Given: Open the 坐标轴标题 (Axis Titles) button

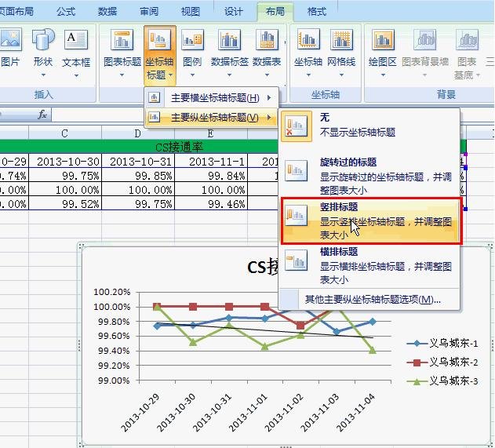Looking at the screenshot, I should coord(159,53).
